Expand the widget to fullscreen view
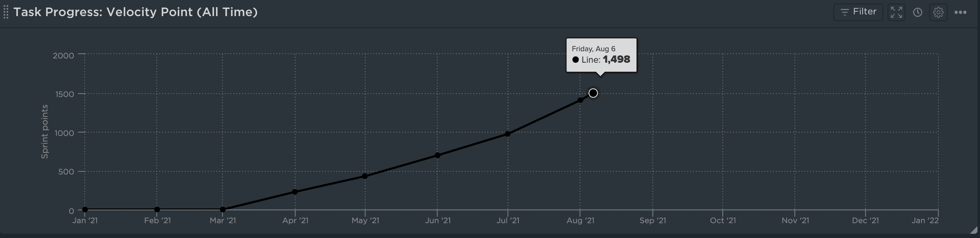The image size is (980, 238). pos(896,12)
